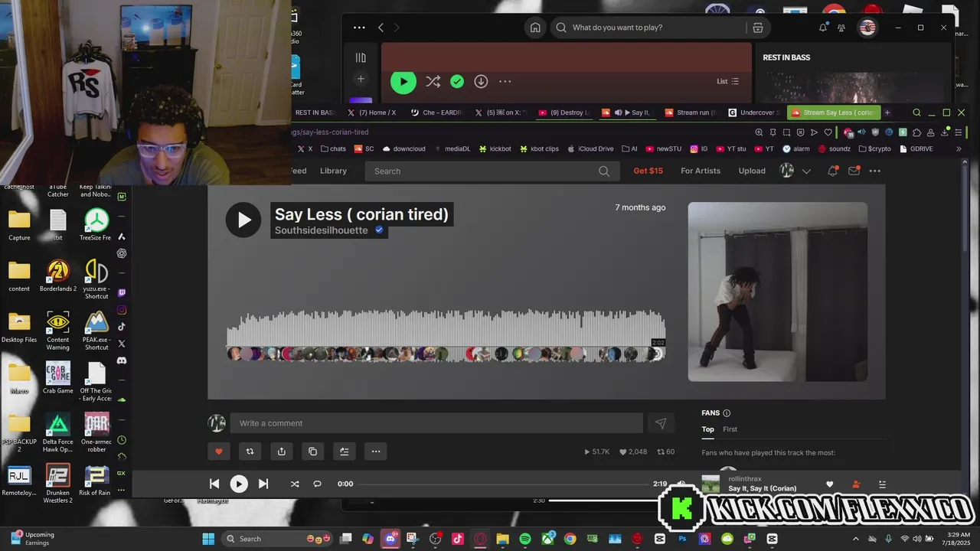Open a new browser tab with plus button
This screenshot has height=551, width=980.
tap(887, 112)
